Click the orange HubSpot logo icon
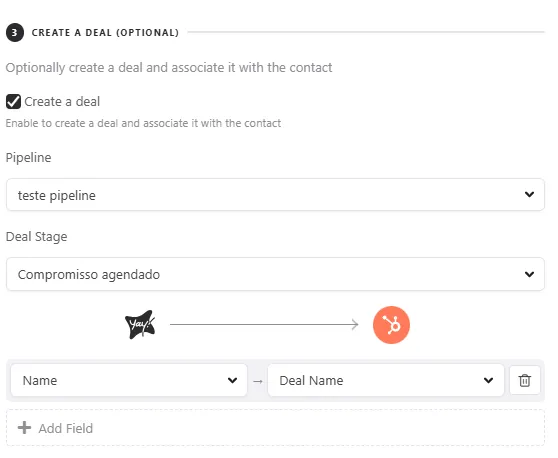 (x=391, y=325)
